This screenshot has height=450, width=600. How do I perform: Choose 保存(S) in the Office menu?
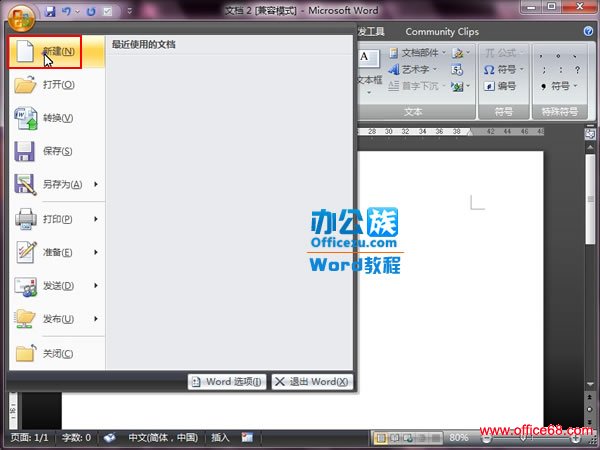(x=57, y=151)
